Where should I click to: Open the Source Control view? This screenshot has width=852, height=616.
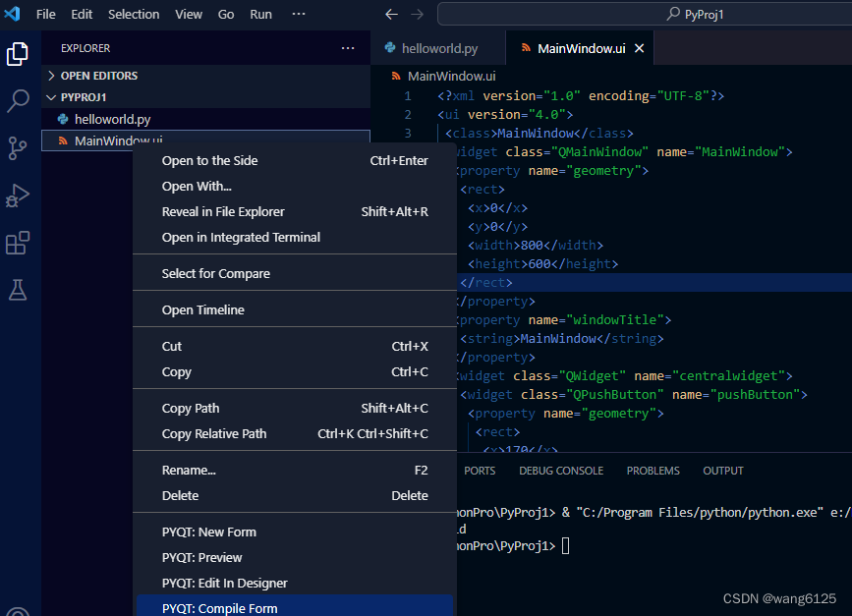tap(16, 147)
